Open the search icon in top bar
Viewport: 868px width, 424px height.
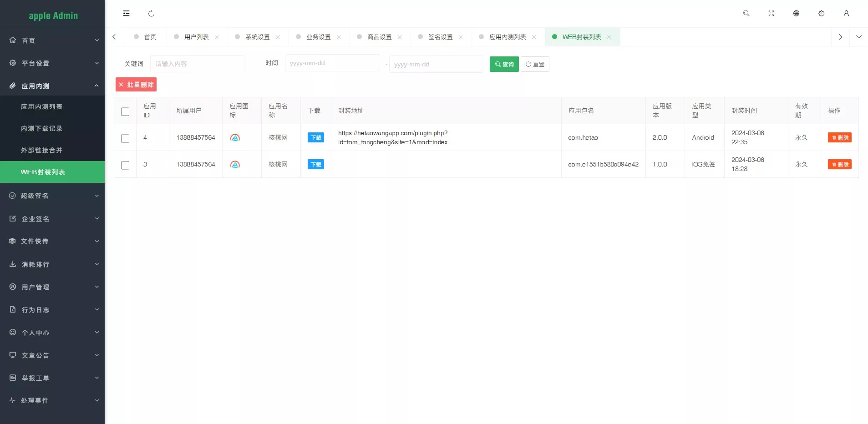tap(746, 14)
